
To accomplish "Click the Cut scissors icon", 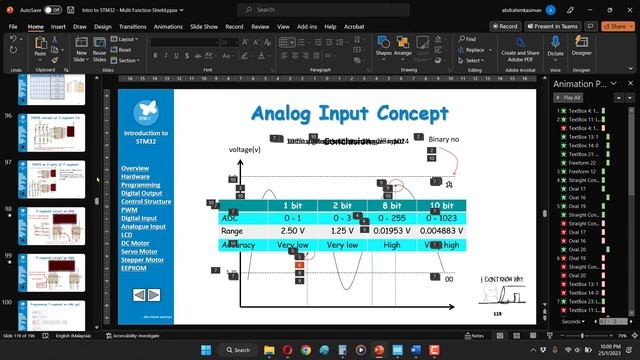I will [55, 39].
